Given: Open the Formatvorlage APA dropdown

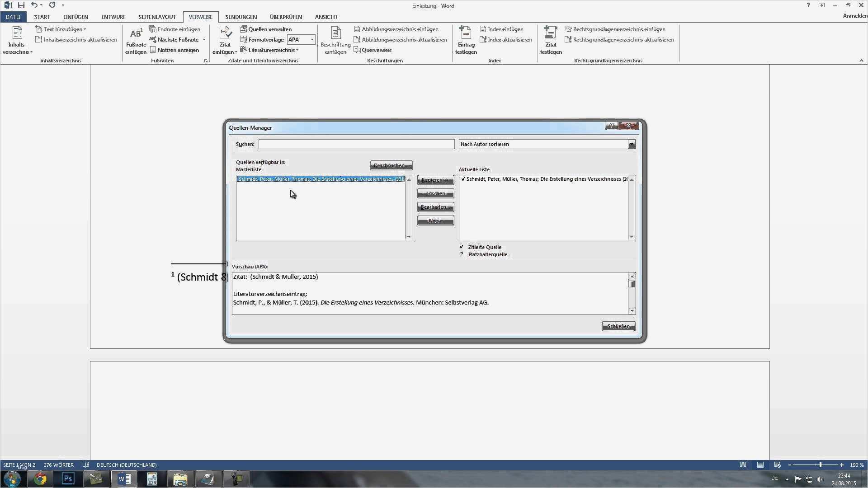Looking at the screenshot, I should point(311,39).
